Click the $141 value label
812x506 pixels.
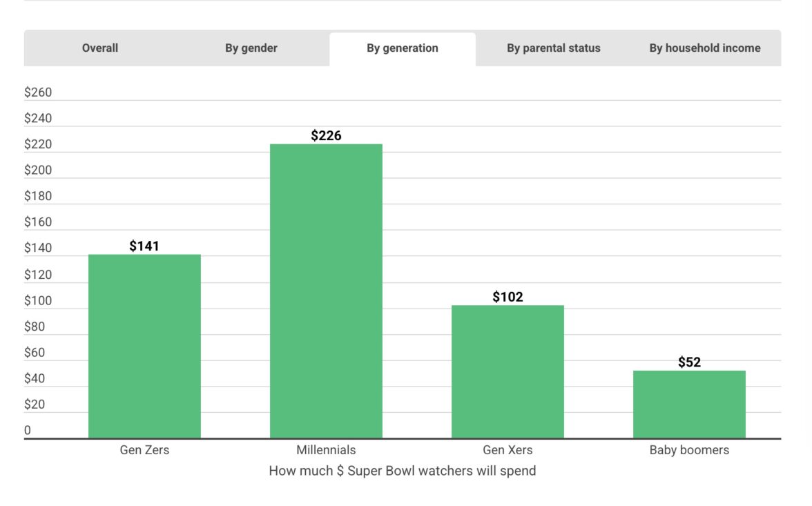[144, 246]
